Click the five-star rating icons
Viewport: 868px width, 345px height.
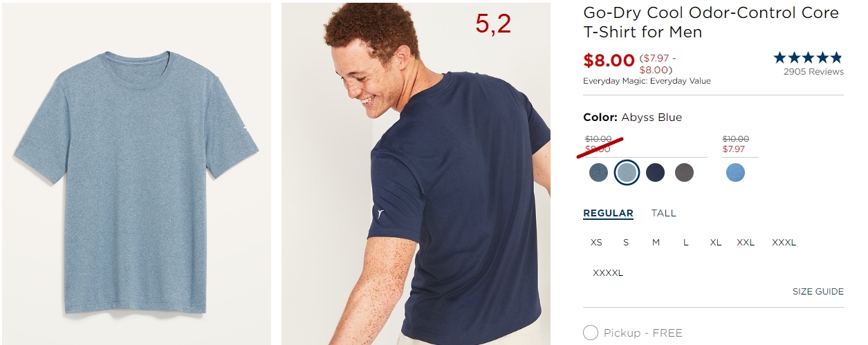click(x=808, y=57)
